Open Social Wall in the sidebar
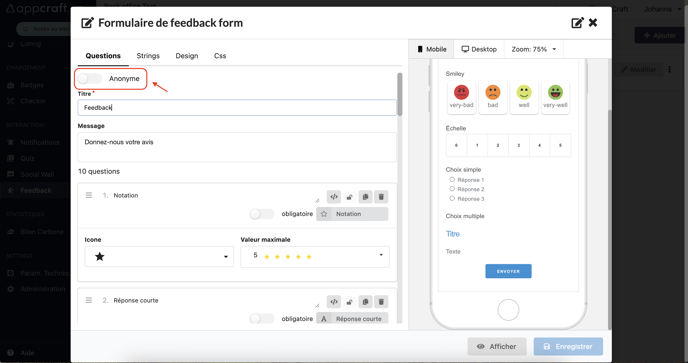The image size is (688, 363). click(31, 174)
